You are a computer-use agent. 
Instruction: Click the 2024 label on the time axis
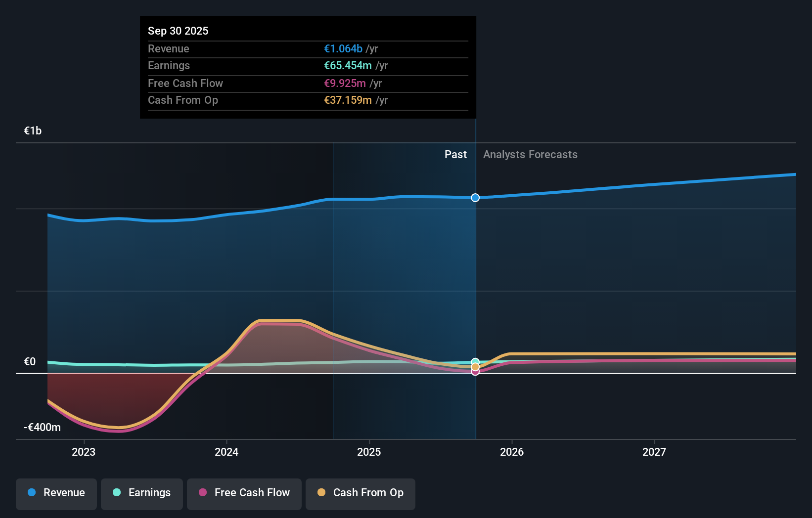point(226,451)
